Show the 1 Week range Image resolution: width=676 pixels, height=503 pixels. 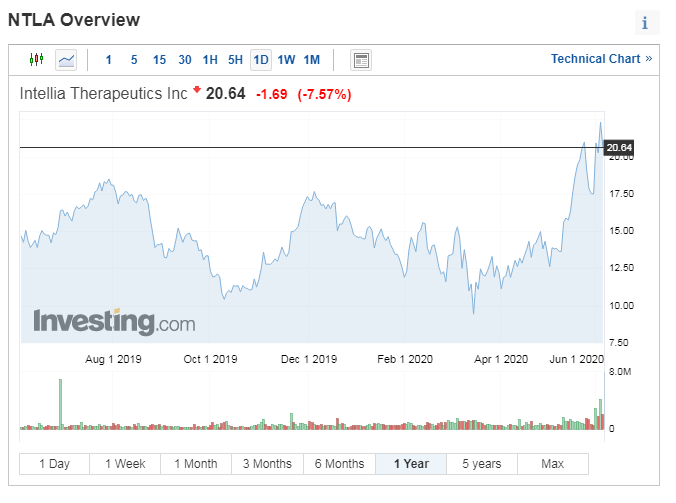[x=125, y=464]
